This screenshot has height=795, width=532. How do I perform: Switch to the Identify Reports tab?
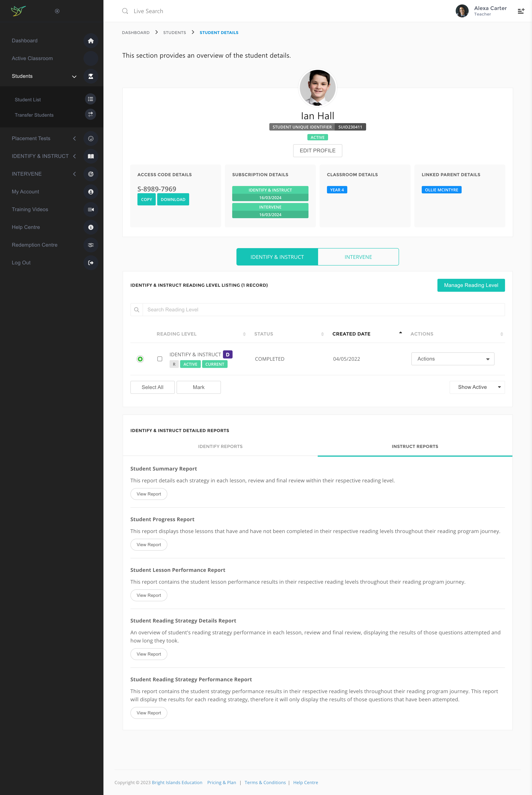220,446
